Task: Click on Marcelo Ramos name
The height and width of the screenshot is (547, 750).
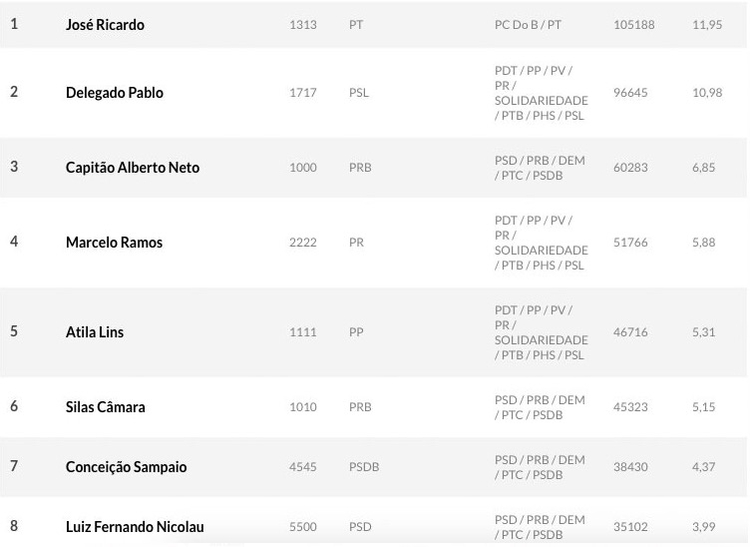Action: coord(114,243)
